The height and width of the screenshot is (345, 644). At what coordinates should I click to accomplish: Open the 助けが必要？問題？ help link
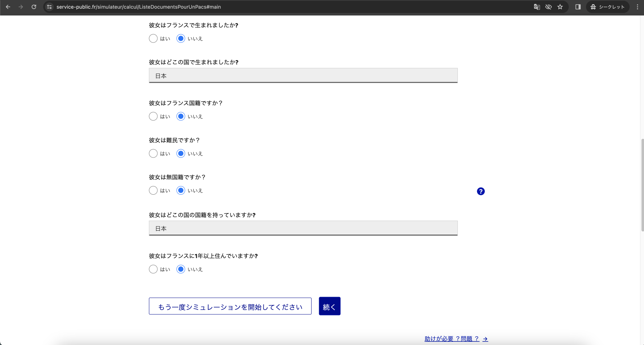[456, 339]
